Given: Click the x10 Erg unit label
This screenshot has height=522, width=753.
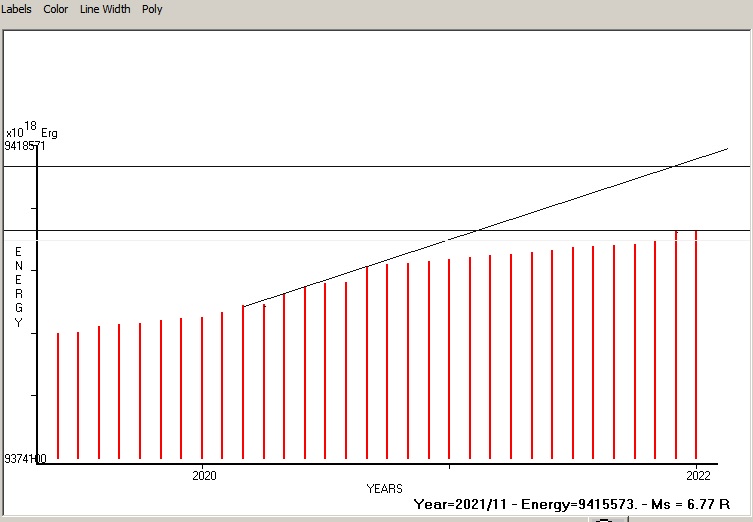Looking at the screenshot, I should pyautogui.click(x=32, y=131).
